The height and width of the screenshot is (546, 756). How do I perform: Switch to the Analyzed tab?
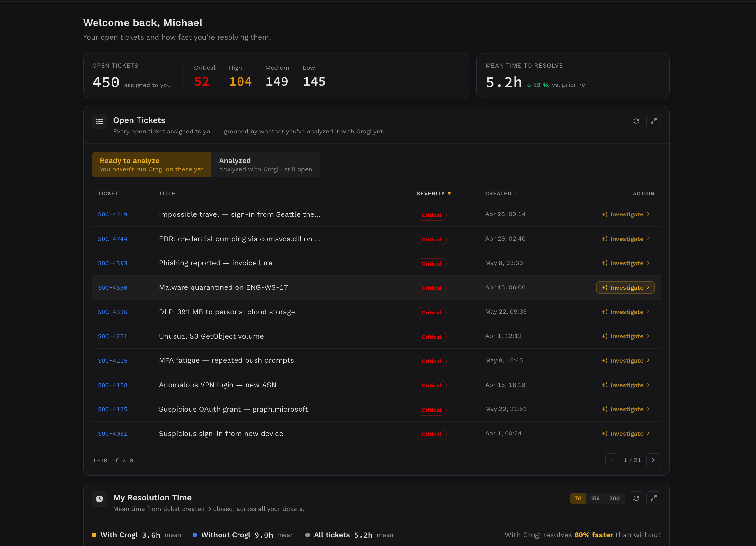tap(266, 165)
